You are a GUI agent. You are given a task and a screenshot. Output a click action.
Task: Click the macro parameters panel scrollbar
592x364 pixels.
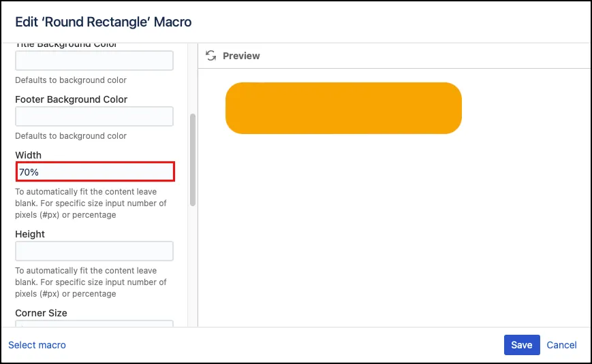tap(193, 160)
